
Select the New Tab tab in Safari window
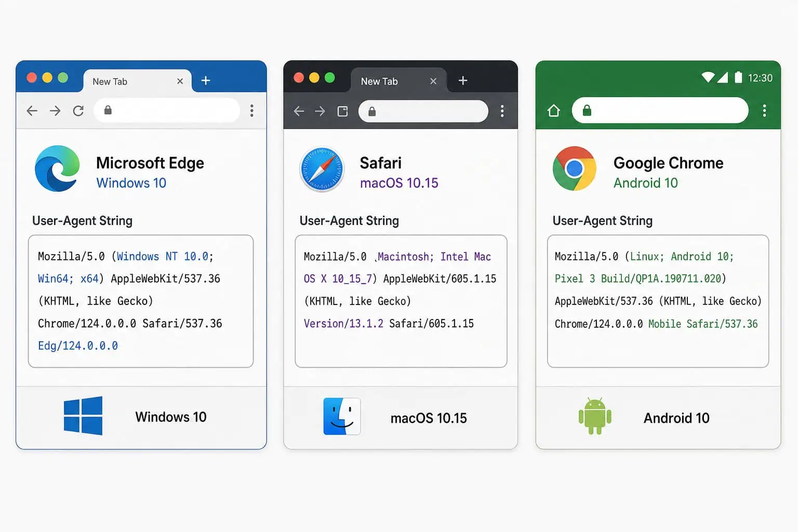398,81
